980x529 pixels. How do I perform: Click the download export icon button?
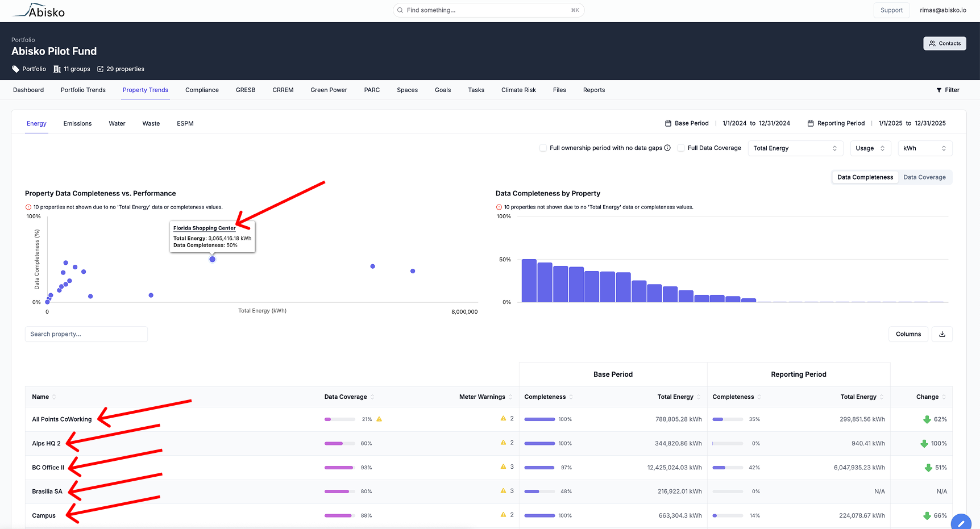(942, 334)
